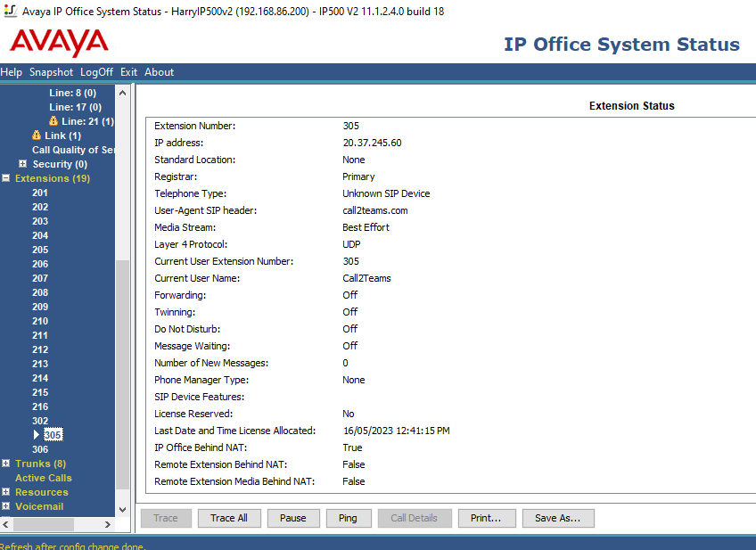
Task: Click the Avaya logo in the header
Action: pyautogui.click(x=60, y=43)
